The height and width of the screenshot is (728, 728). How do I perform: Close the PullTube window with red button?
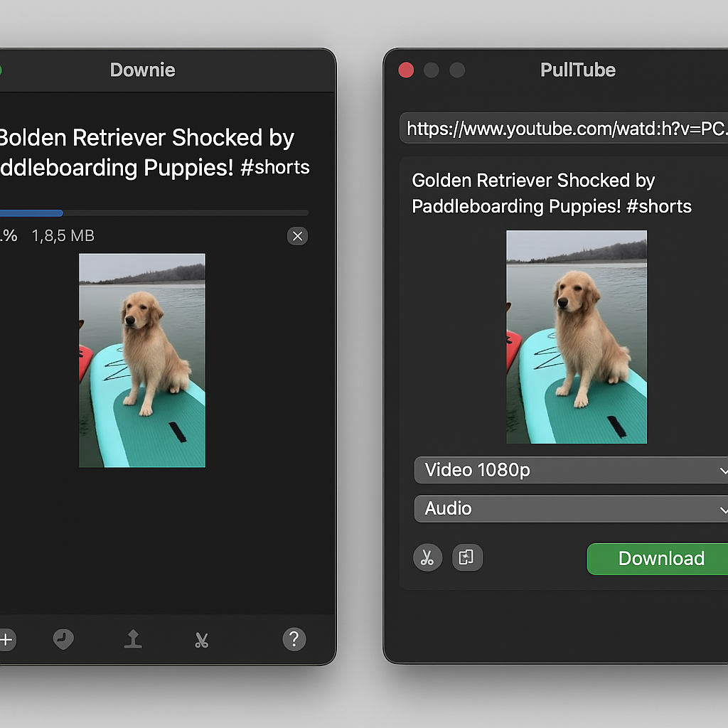click(406, 70)
